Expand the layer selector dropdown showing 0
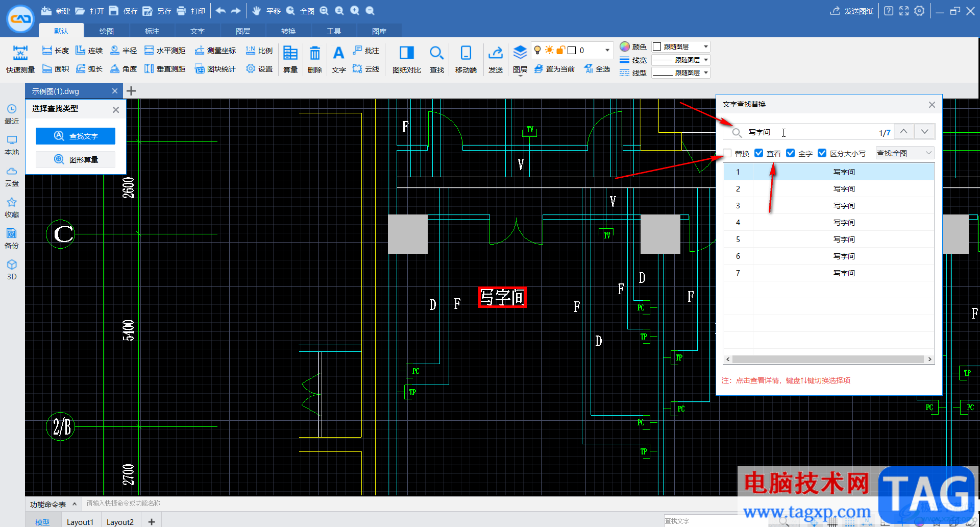This screenshot has height=527, width=980. (607, 50)
